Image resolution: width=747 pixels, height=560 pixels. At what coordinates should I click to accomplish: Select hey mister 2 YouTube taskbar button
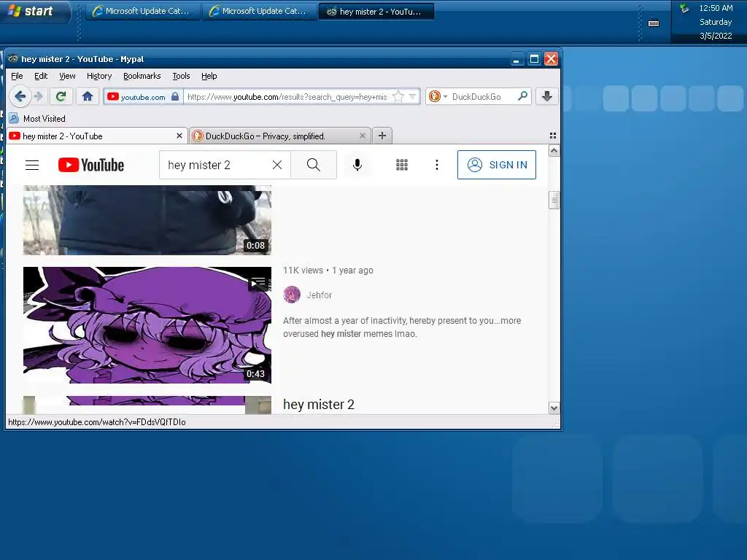pos(376,12)
